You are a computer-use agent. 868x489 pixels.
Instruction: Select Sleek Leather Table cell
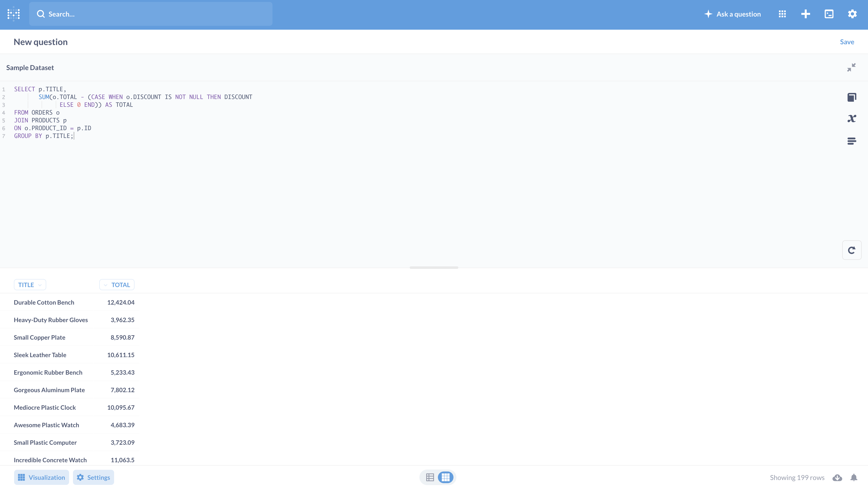[40, 355]
